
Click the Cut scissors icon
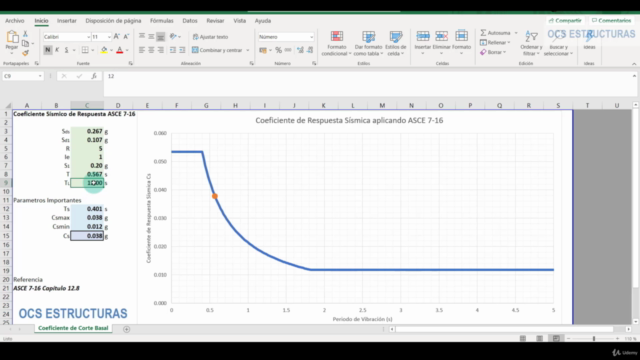coord(25,34)
